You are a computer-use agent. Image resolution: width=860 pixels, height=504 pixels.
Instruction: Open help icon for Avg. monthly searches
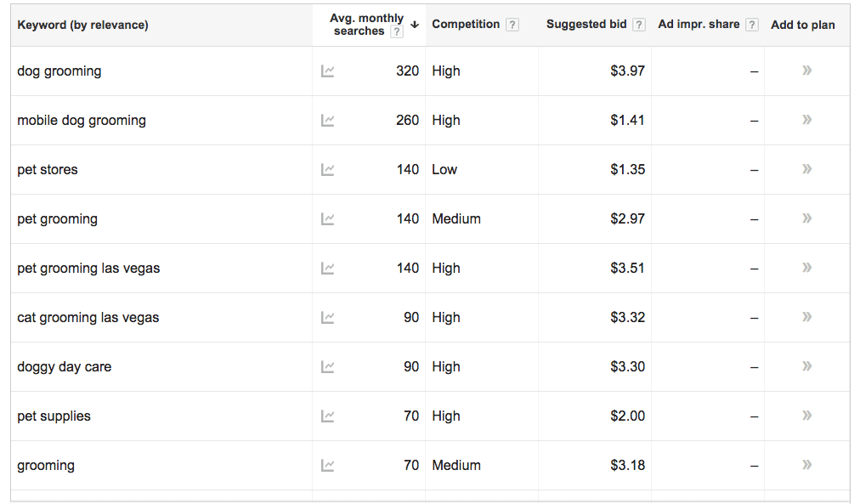(x=397, y=31)
